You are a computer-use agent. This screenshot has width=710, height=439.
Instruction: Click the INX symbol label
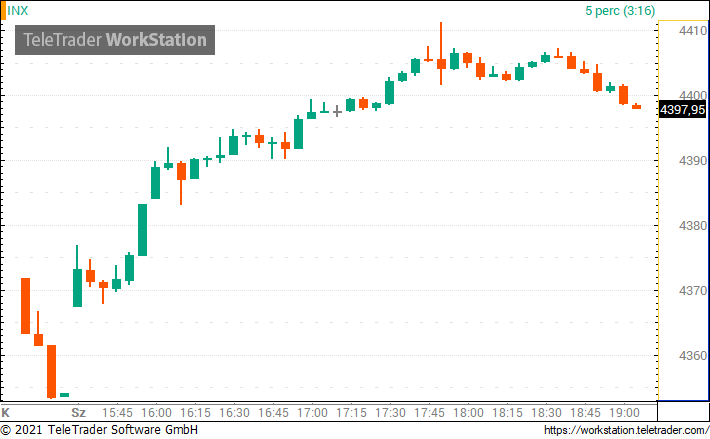point(18,10)
